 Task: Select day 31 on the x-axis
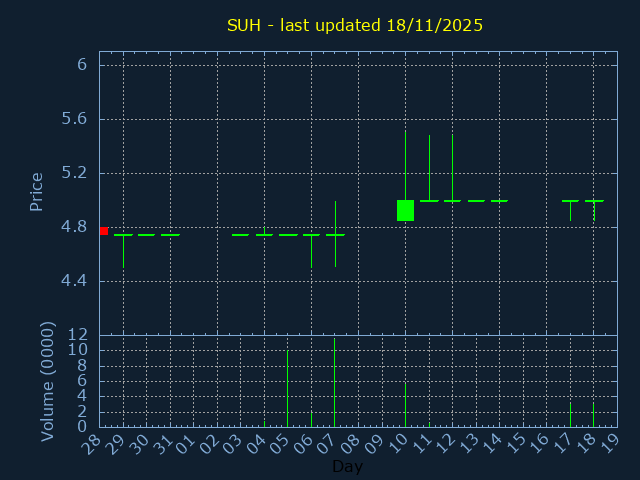[163, 442]
